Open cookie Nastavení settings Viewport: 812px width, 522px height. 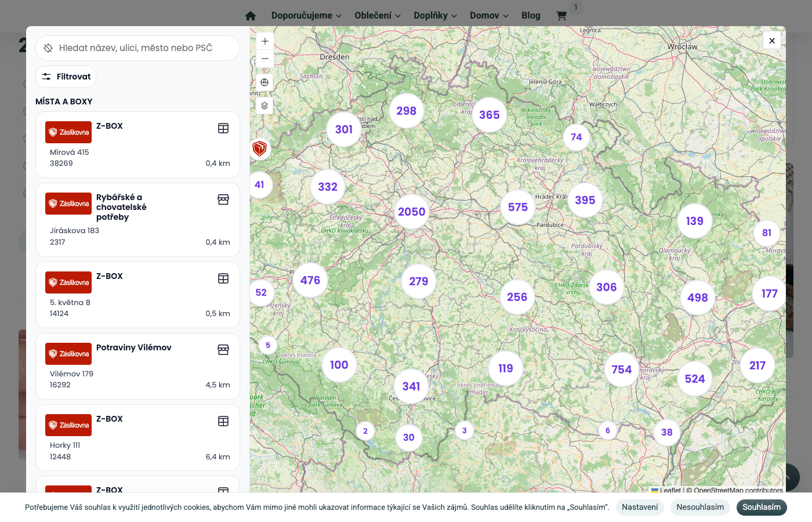(x=640, y=507)
